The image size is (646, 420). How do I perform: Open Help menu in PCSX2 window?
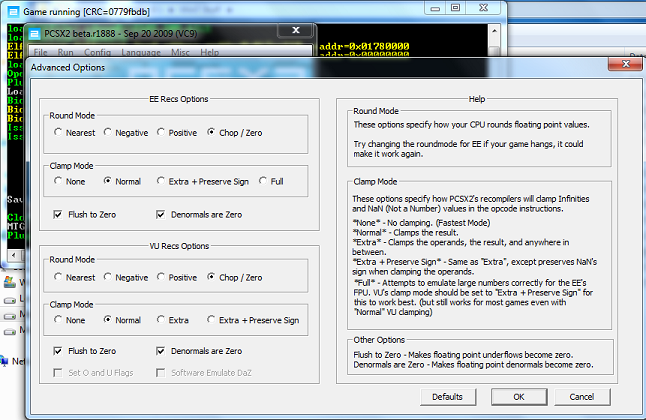click(x=210, y=52)
